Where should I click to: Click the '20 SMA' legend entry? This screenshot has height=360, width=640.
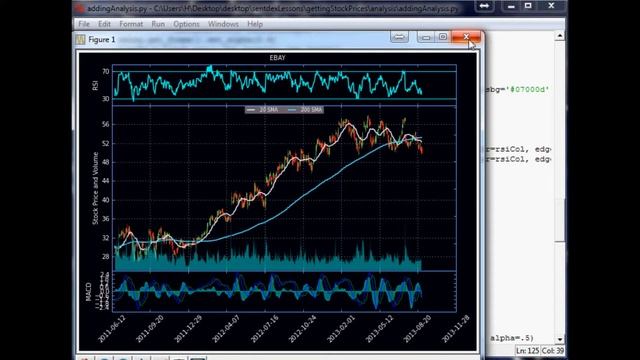263,109
